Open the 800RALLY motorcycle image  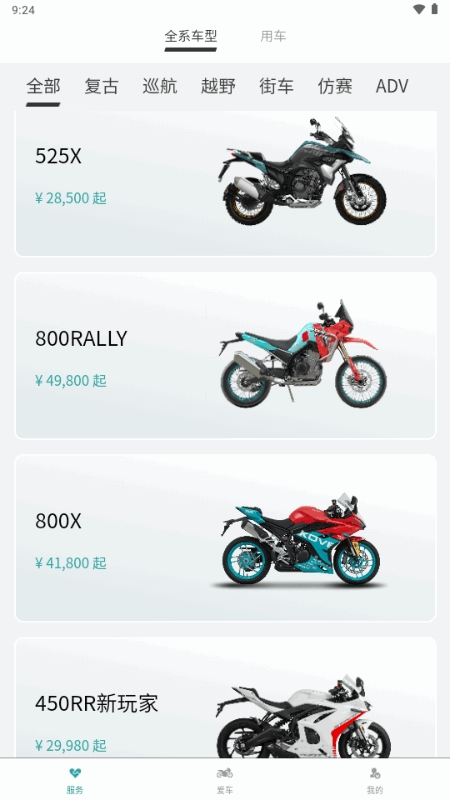(x=303, y=354)
